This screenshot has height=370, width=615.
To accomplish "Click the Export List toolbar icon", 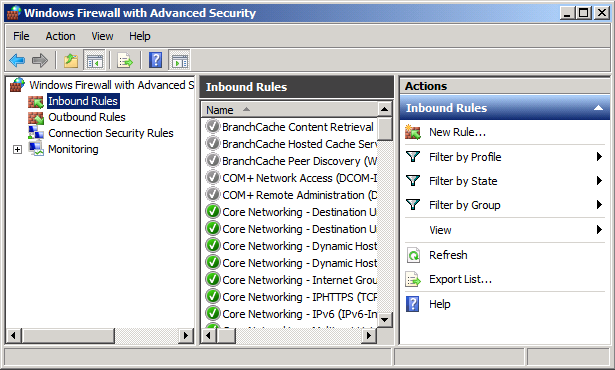I will 125,60.
